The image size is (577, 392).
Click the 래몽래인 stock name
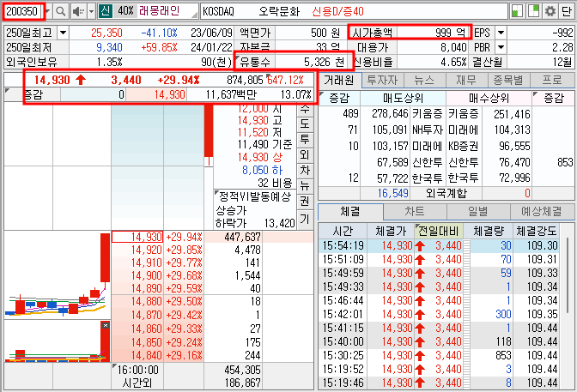[159, 11]
